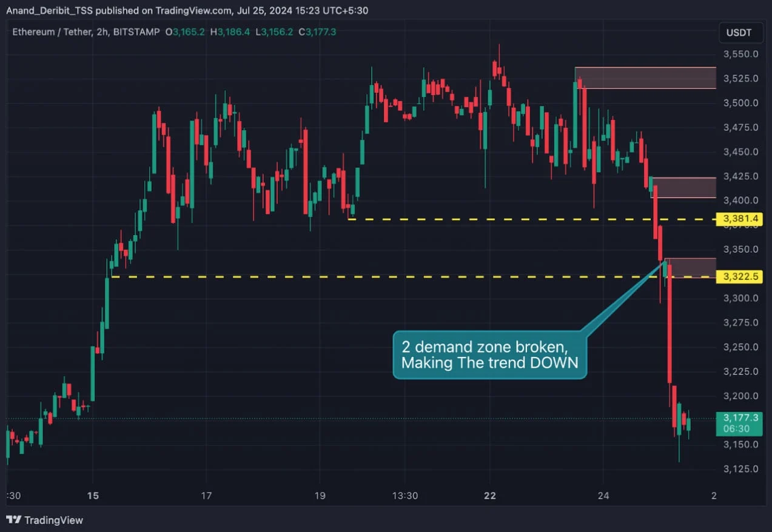Select the yellow 3,322.5 price label
This screenshot has height=532, width=772.
(739, 277)
